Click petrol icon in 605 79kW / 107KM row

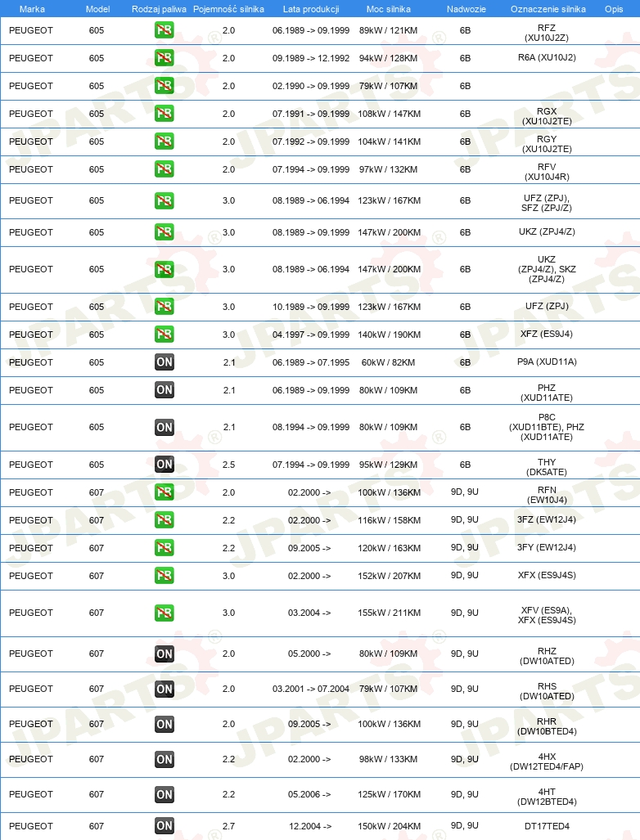point(164,86)
